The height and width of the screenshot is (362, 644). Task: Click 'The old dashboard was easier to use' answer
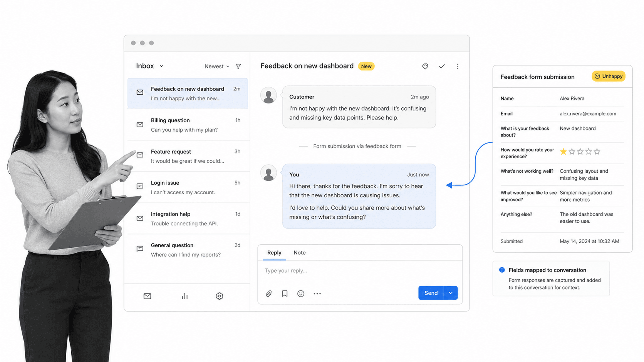(x=587, y=218)
